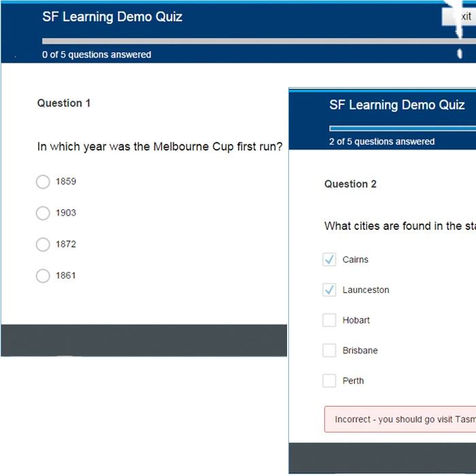
Task: Click the quiz title above '2 of 5'
Action: pos(397,105)
